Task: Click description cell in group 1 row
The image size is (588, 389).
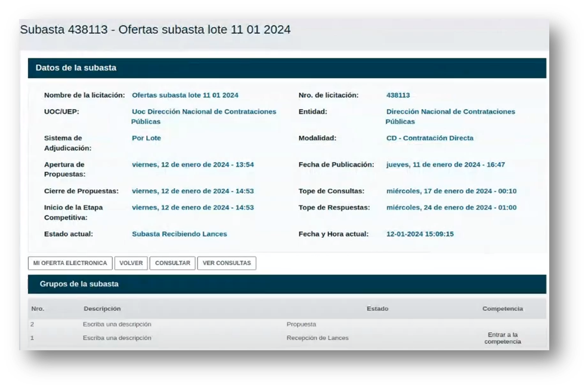Action: (117, 338)
